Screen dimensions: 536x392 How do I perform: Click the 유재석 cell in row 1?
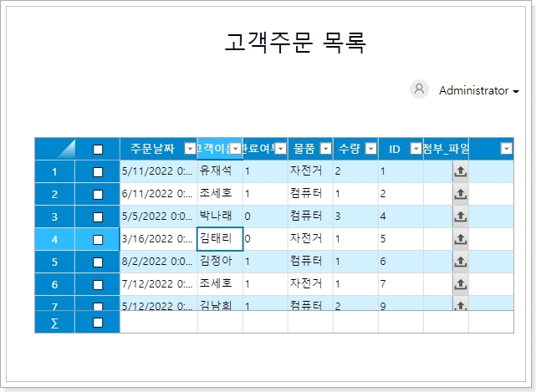pos(219,171)
